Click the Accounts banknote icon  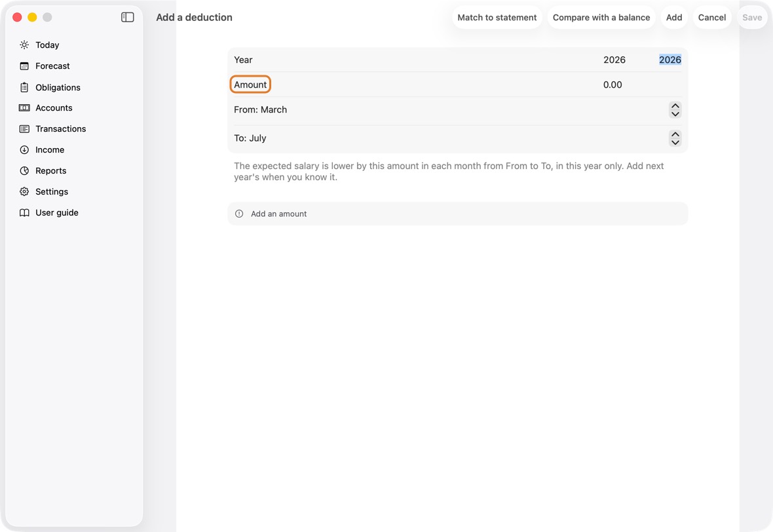click(x=24, y=108)
